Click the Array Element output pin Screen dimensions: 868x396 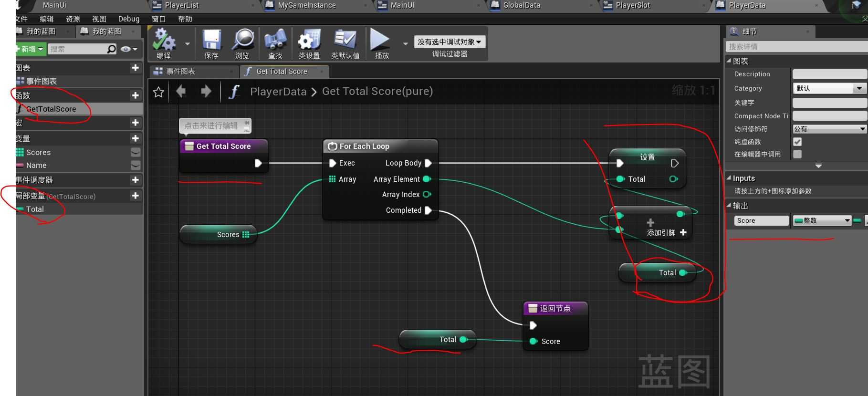[x=427, y=179]
